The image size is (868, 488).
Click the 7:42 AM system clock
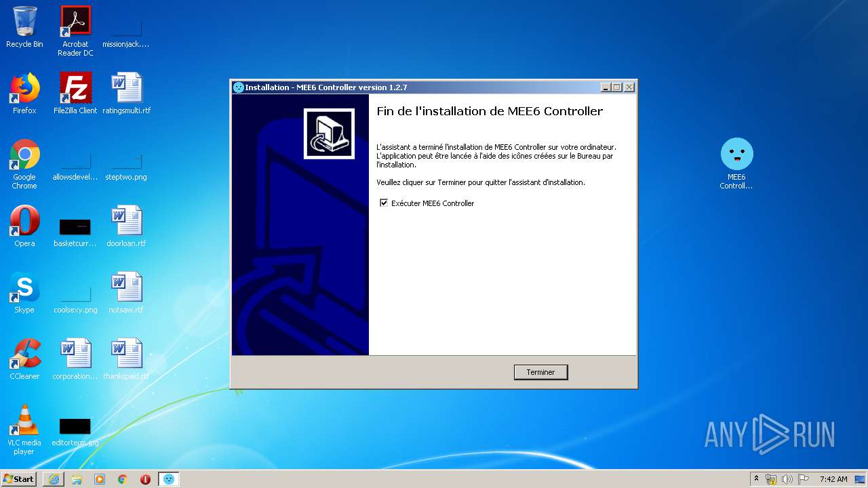pyautogui.click(x=833, y=479)
